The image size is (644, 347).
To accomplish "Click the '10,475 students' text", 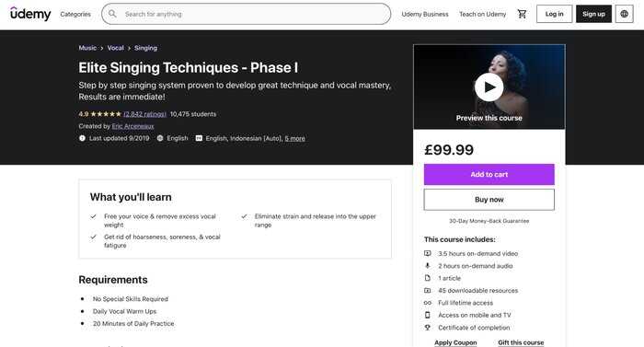I will (x=193, y=114).
